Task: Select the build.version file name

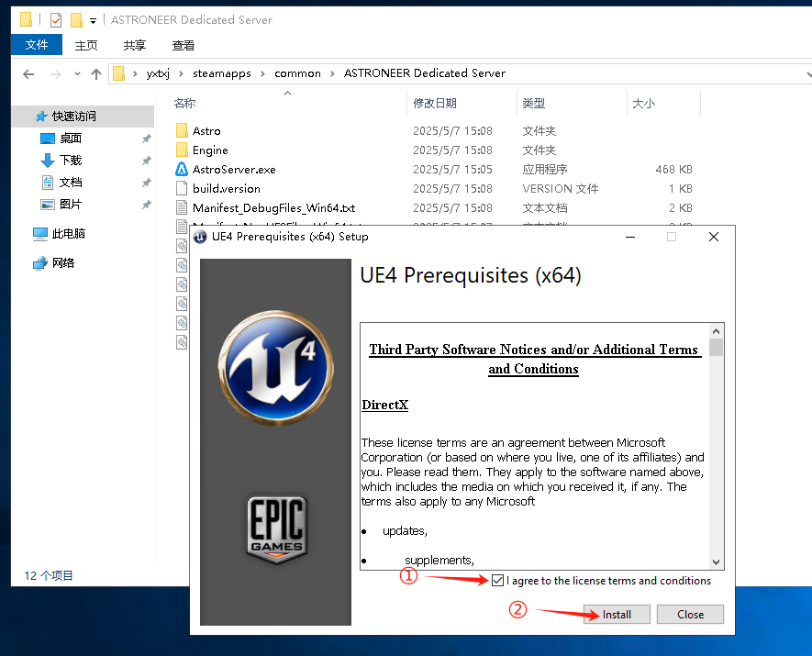Action: (x=227, y=188)
